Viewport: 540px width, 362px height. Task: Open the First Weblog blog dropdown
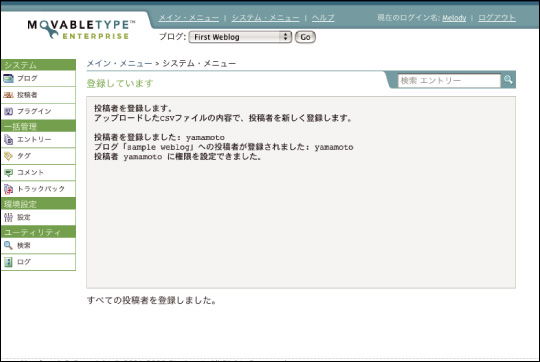[x=240, y=37]
